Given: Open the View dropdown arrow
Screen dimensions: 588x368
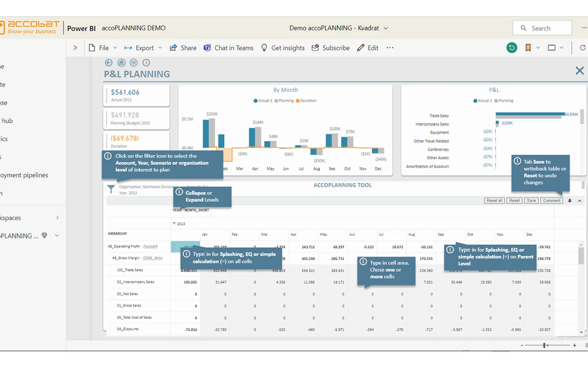Looking at the screenshot, I should pos(562,47).
